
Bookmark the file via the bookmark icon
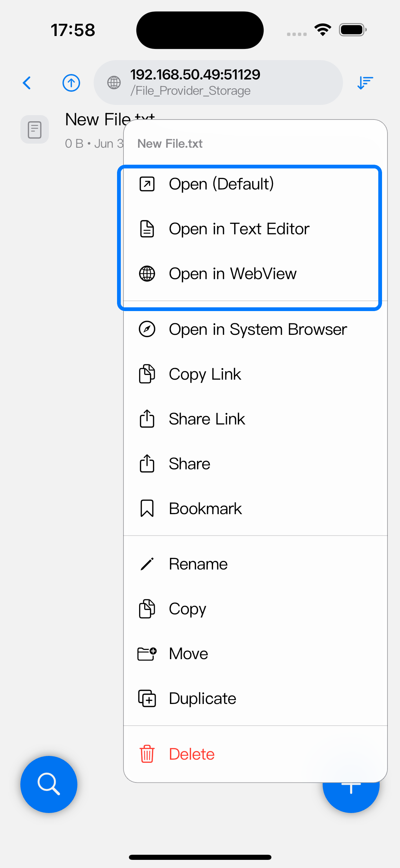tap(147, 508)
